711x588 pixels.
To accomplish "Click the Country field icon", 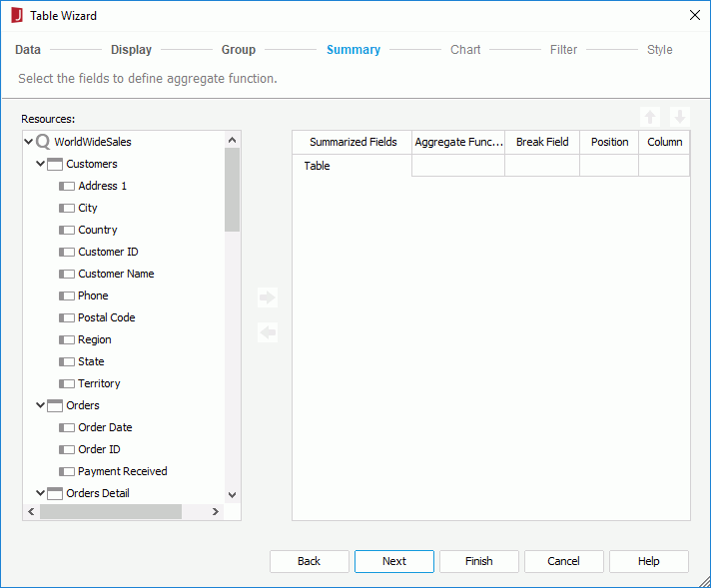I will 67,230.
